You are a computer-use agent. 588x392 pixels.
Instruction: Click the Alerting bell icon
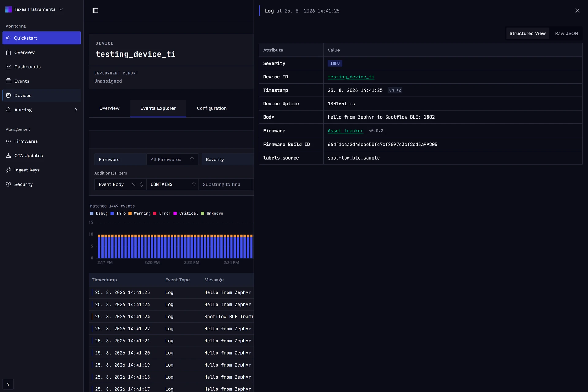pos(9,110)
